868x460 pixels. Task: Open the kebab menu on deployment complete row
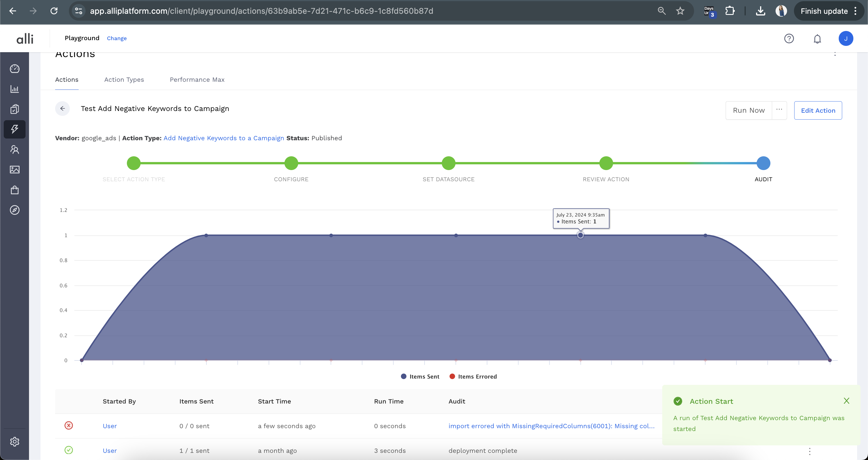810,451
